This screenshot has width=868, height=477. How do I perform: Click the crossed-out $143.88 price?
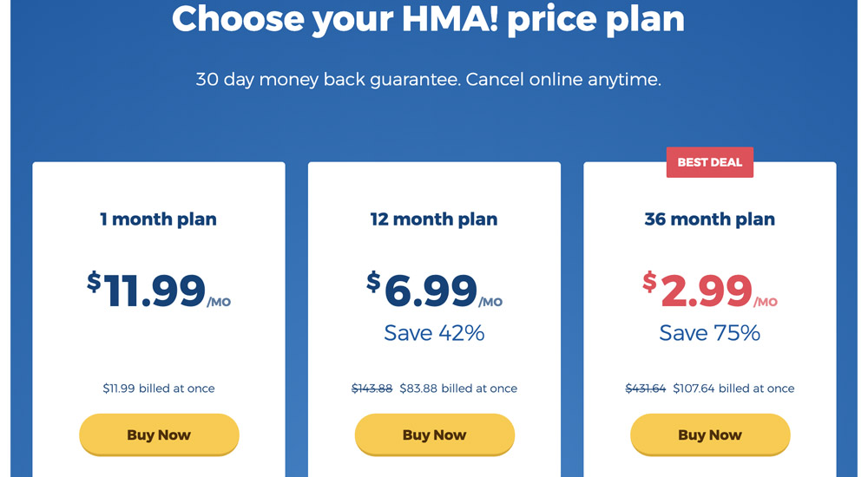(x=372, y=389)
